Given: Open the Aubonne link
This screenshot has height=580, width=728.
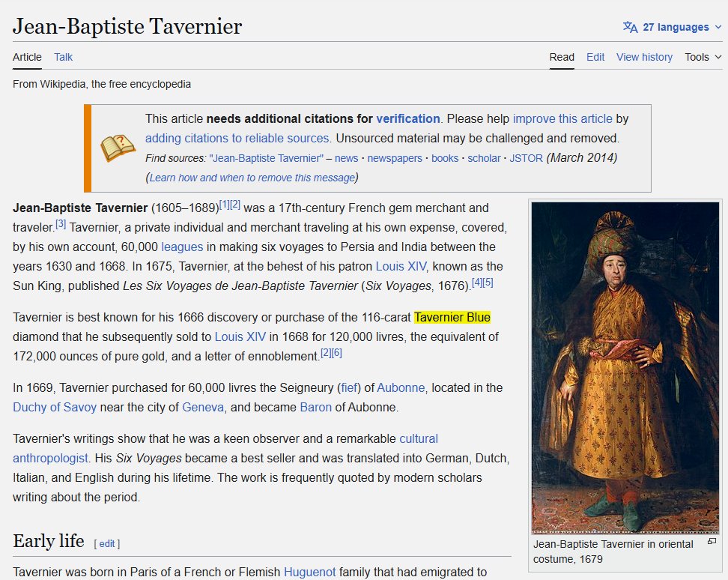Looking at the screenshot, I should (401, 388).
